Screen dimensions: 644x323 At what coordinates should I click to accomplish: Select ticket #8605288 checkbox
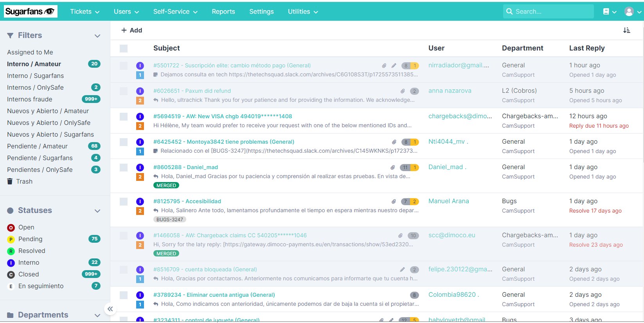[124, 168]
